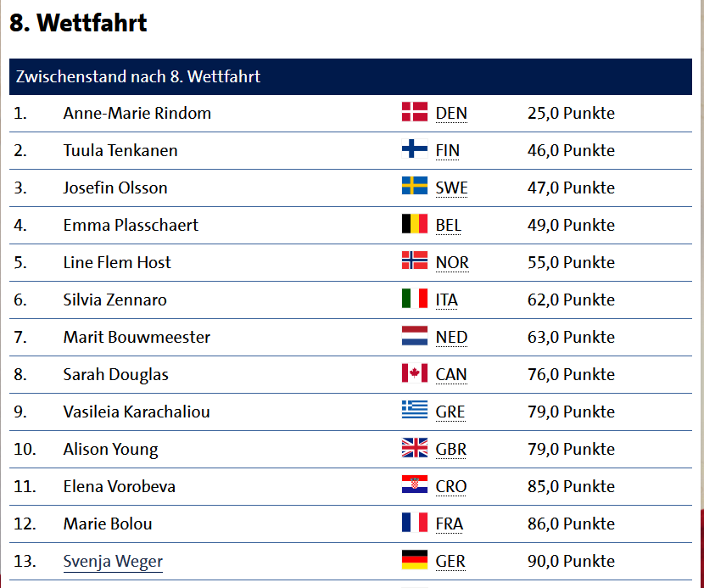Click the Italy flag icon
Screen dimensions: 704x588
pos(415,299)
